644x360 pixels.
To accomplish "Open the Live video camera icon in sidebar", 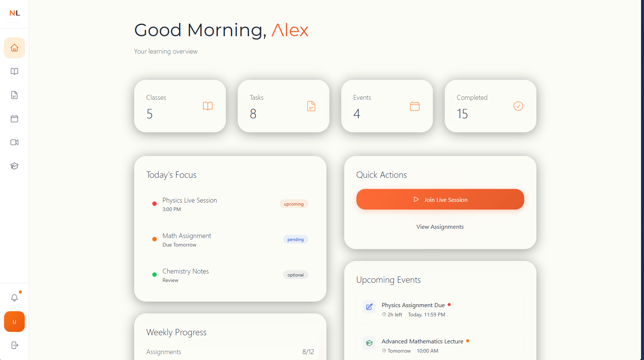I will coord(14,142).
